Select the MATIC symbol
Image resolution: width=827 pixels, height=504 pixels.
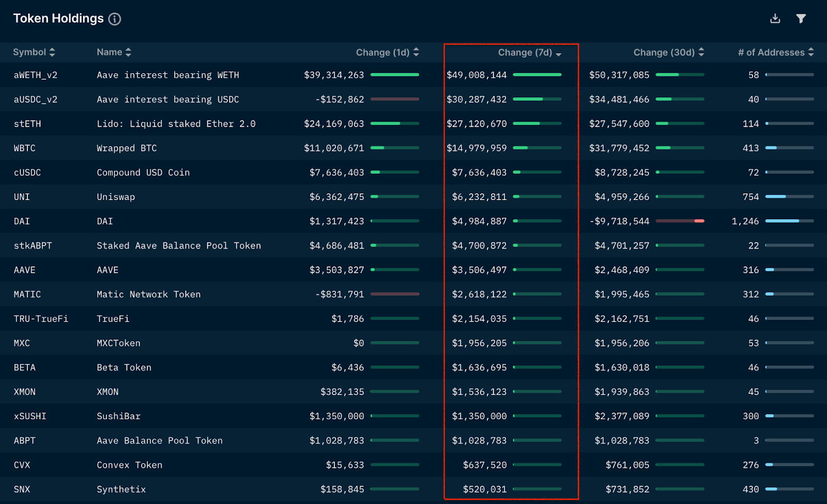tap(27, 294)
